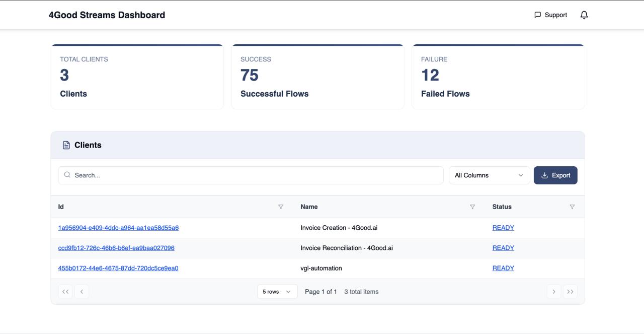Open the 5 rows page size dropdown
The image size is (644, 334).
(x=277, y=292)
